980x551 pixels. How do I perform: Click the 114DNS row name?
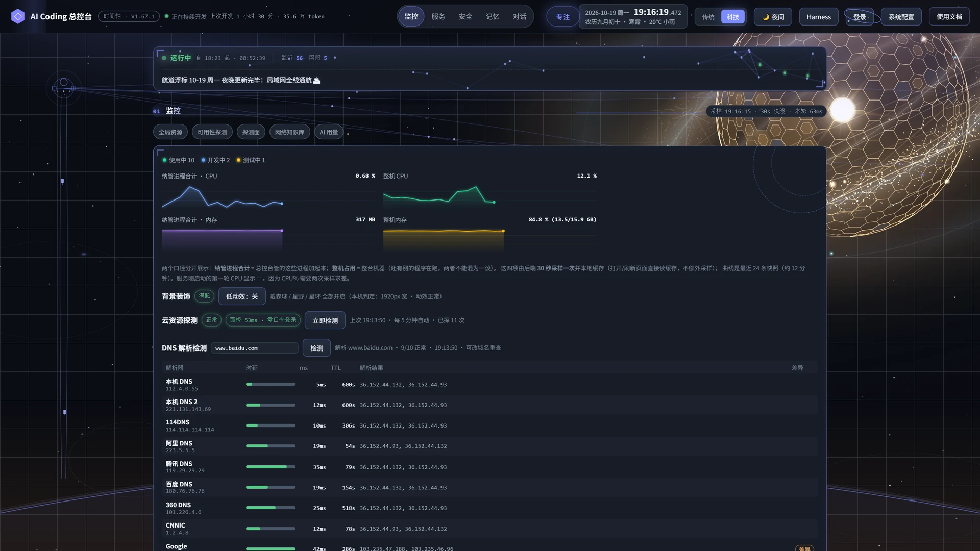pos(178,422)
